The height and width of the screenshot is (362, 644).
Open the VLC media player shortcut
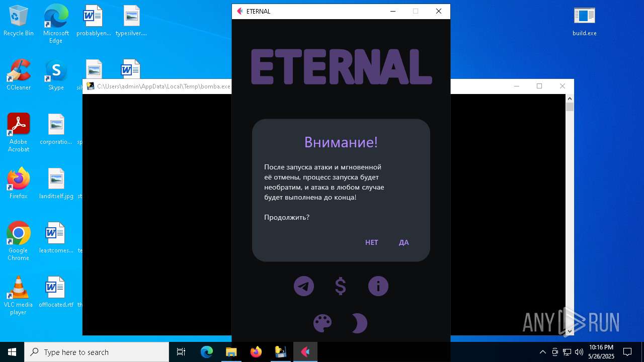click(19, 296)
